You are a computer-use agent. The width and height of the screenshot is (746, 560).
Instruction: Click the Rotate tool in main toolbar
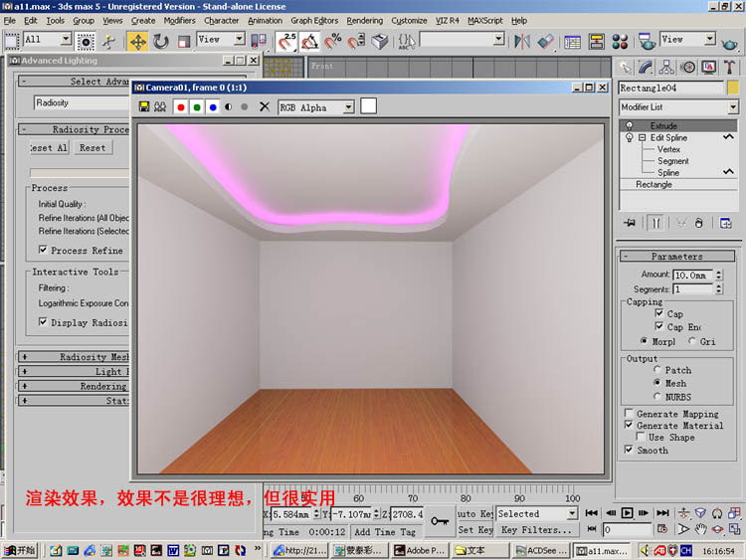160,41
